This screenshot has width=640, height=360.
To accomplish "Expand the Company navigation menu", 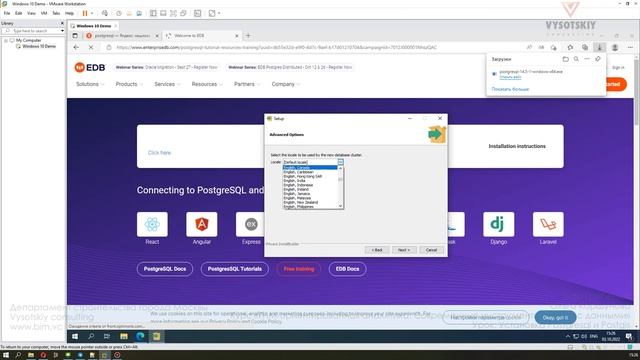I will point(286,84).
